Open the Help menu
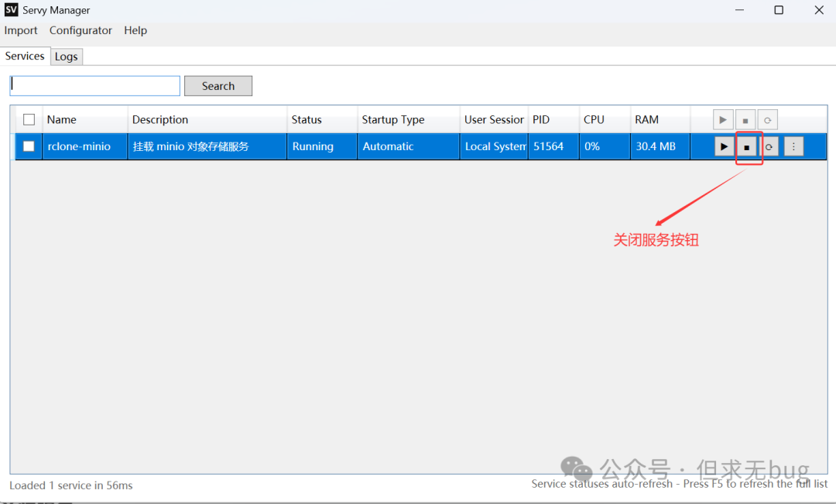836x504 pixels. [x=135, y=30]
